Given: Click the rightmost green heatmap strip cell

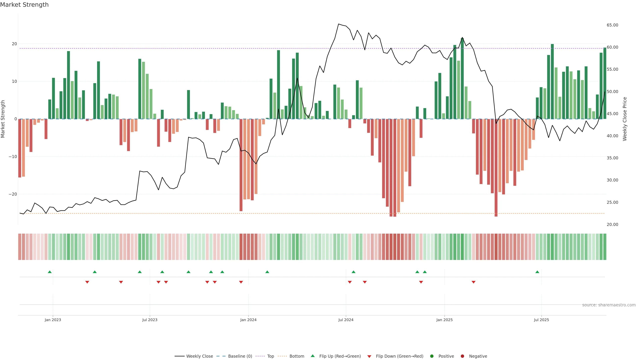Looking at the screenshot, I should coord(605,247).
